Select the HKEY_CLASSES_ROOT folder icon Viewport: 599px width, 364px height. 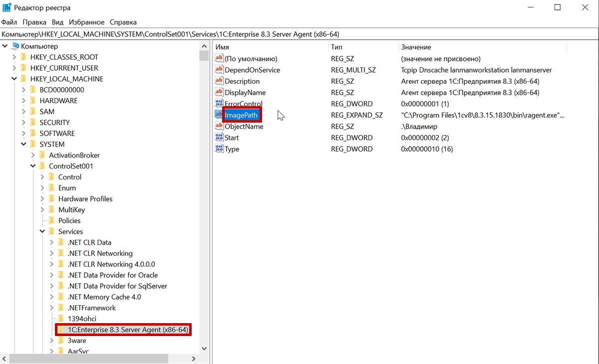click(x=23, y=57)
